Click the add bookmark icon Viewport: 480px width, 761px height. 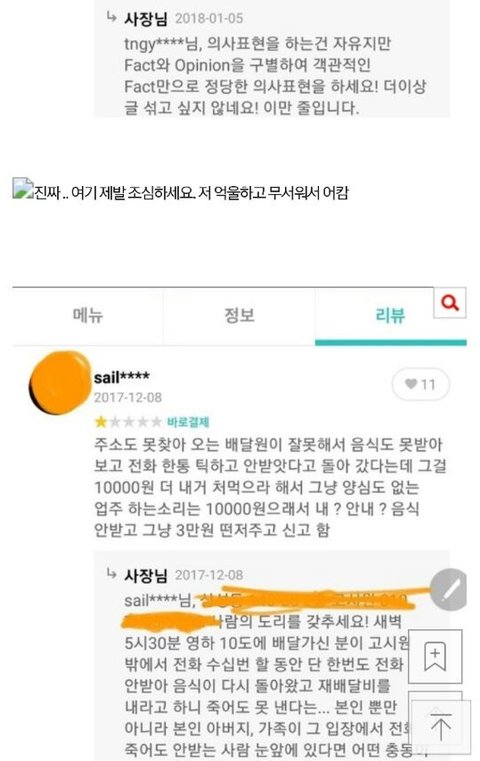tap(435, 657)
